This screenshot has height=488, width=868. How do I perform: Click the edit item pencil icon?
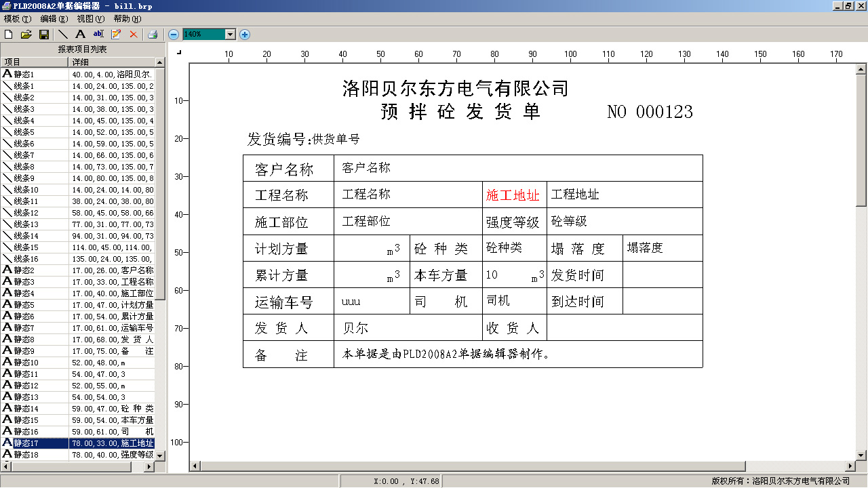pyautogui.click(x=116, y=34)
